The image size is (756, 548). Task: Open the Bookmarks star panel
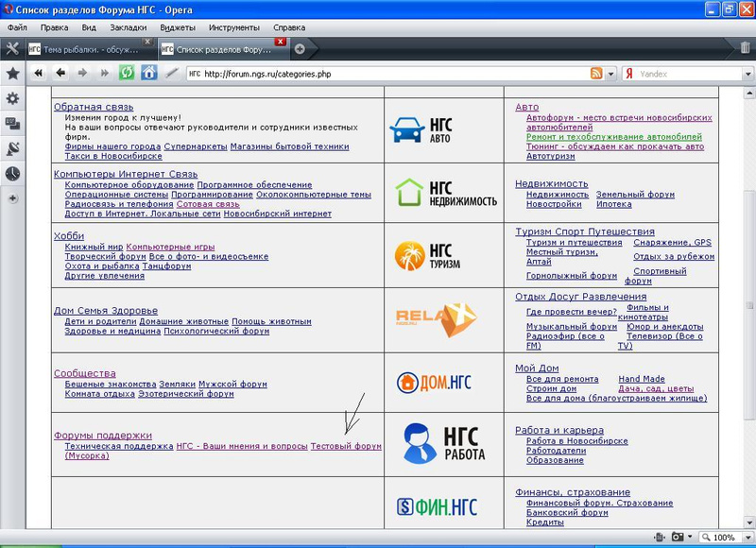pyautogui.click(x=12, y=73)
